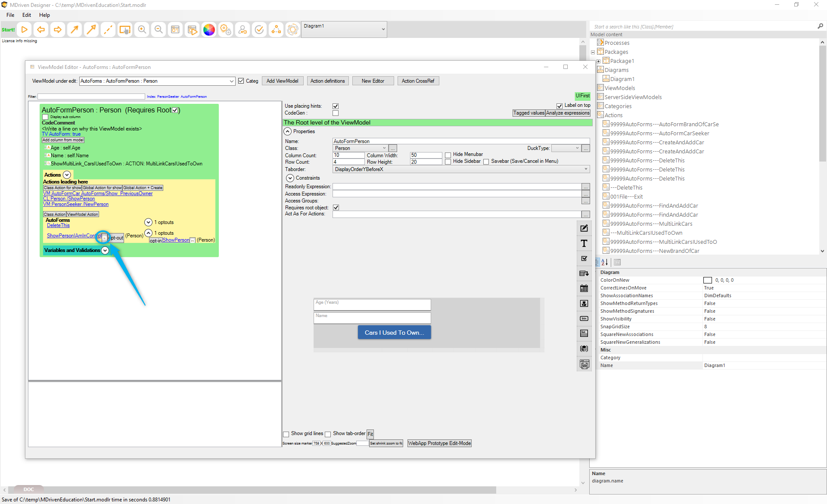
Task: Open the Help menu
Action: 44,15
